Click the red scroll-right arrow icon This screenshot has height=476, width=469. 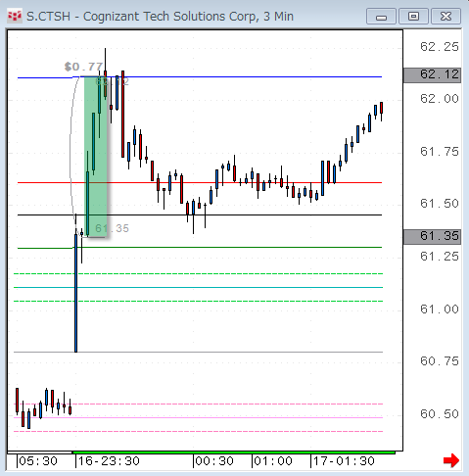tap(451, 460)
